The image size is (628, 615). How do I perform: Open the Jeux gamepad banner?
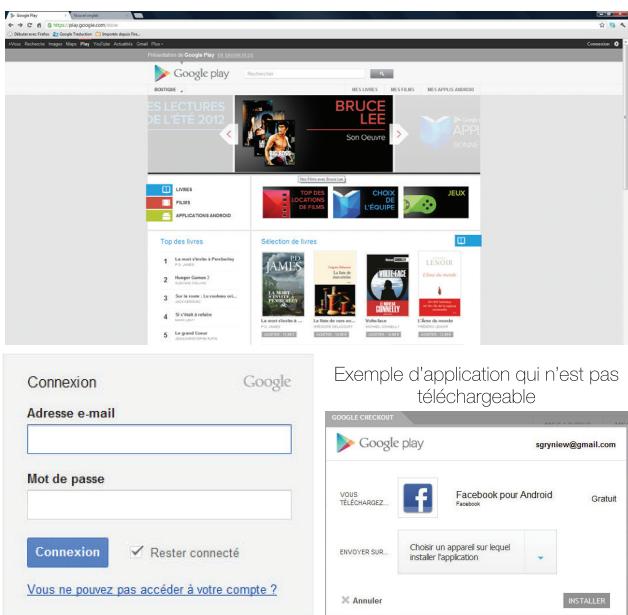tap(436, 202)
